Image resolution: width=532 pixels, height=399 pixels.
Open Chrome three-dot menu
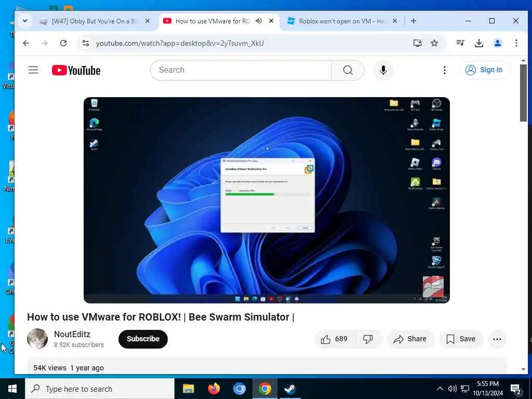click(516, 43)
